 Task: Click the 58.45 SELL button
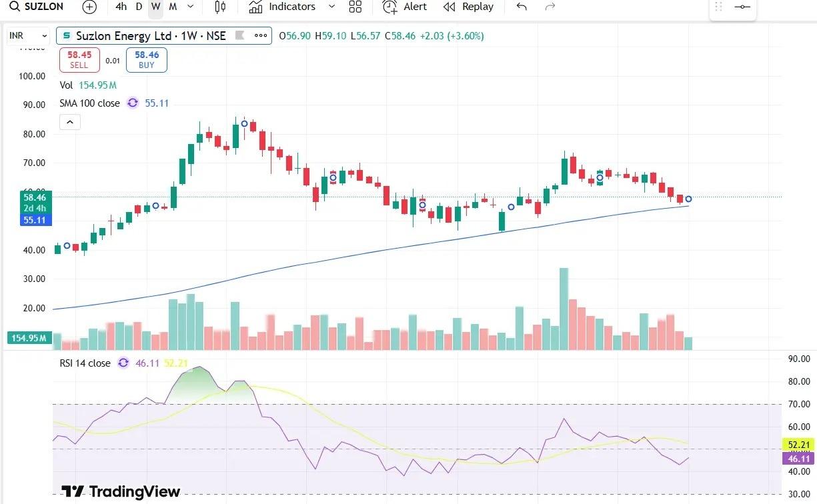[79, 60]
